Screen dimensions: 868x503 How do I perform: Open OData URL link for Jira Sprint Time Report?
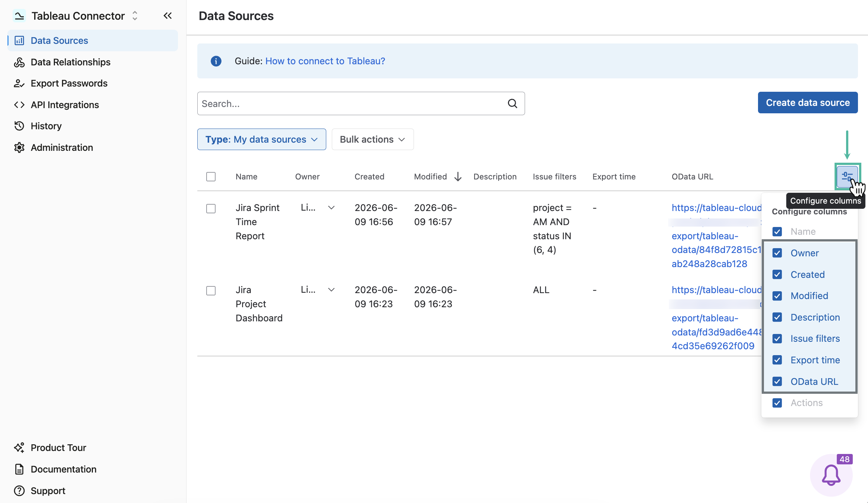click(x=716, y=236)
